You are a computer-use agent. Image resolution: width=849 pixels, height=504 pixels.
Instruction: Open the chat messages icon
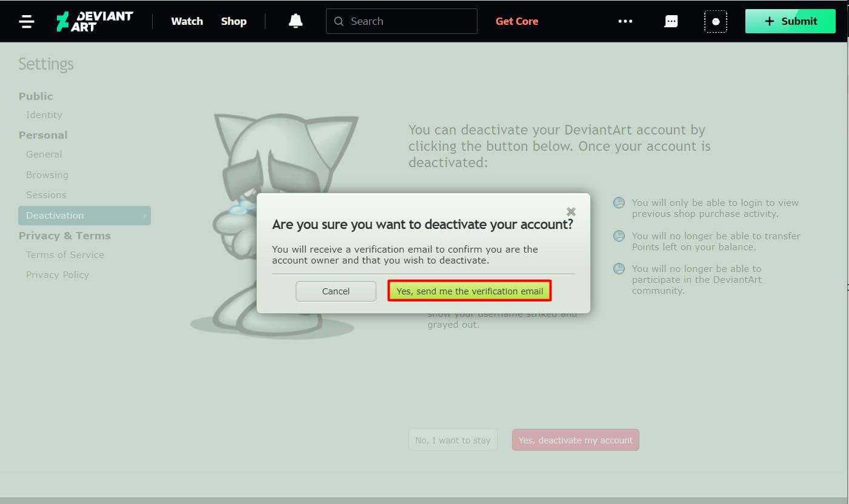pos(671,21)
